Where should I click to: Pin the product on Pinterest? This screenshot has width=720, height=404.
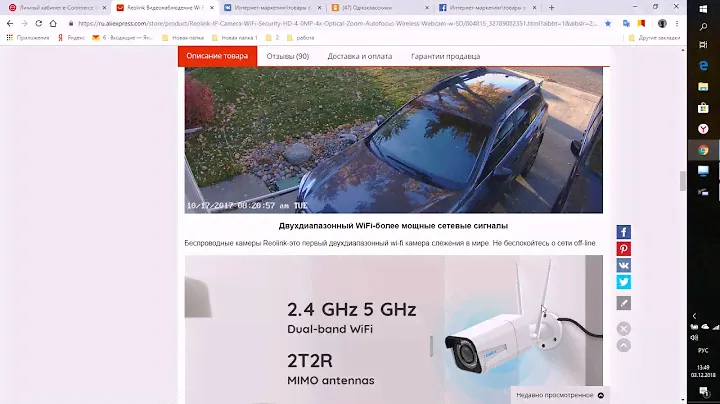point(623,249)
